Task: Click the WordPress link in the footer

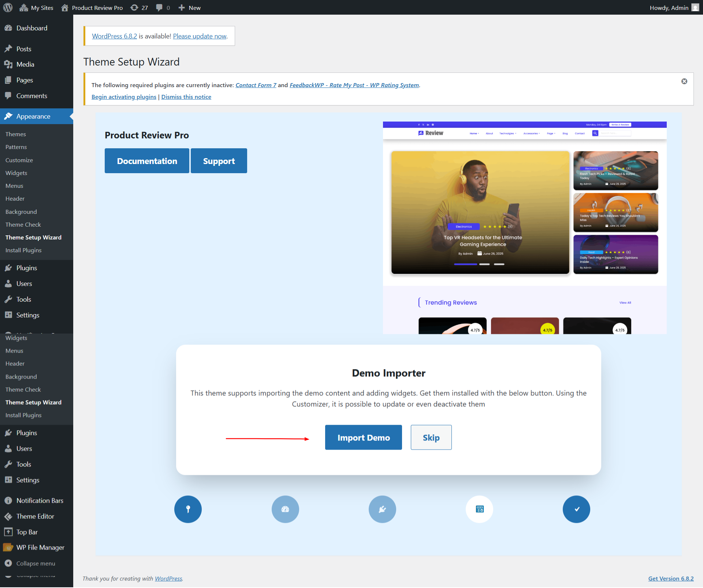Action: (x=168, y=578)
